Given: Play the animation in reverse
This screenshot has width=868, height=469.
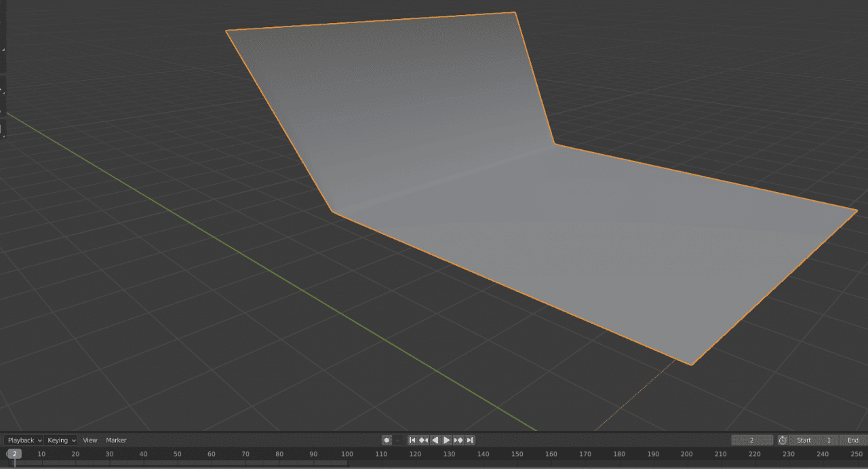Looking at the screenshot, I should (435, 440).
